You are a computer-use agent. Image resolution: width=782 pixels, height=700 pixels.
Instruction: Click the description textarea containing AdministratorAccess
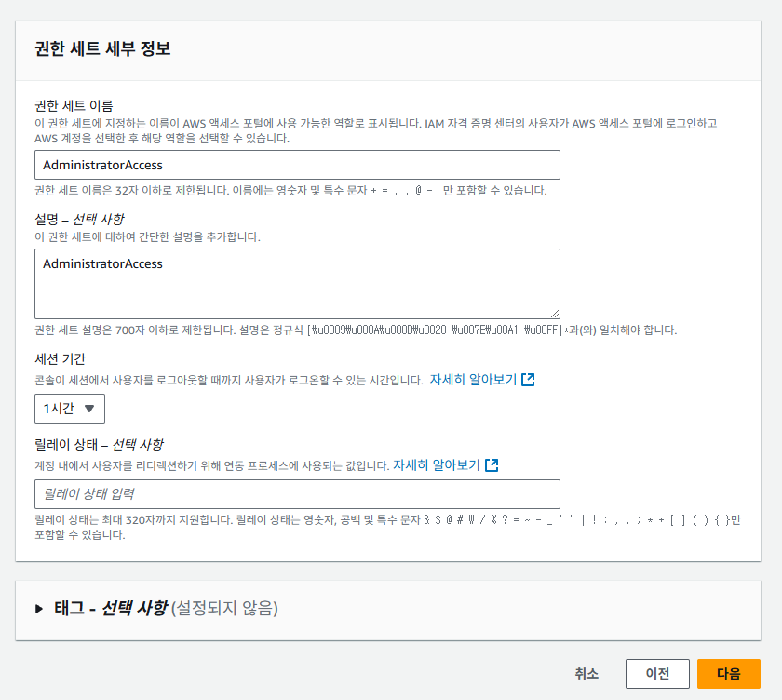point(297,284)
